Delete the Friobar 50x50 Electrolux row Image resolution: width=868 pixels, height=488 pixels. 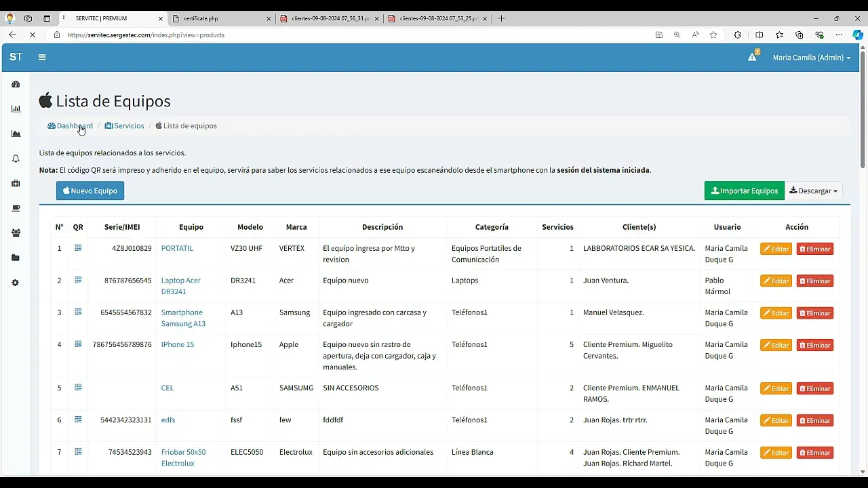tap(814, 453)
